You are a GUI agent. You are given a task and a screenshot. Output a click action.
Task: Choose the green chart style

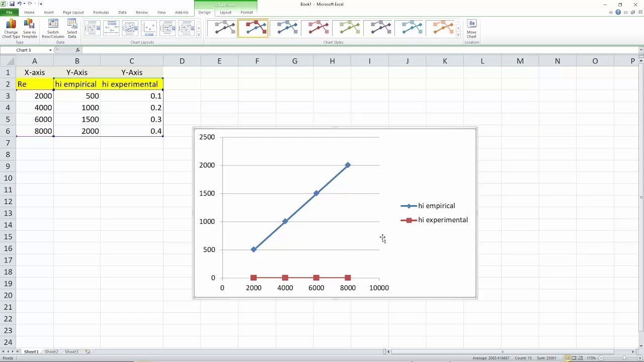pos(347,28)
